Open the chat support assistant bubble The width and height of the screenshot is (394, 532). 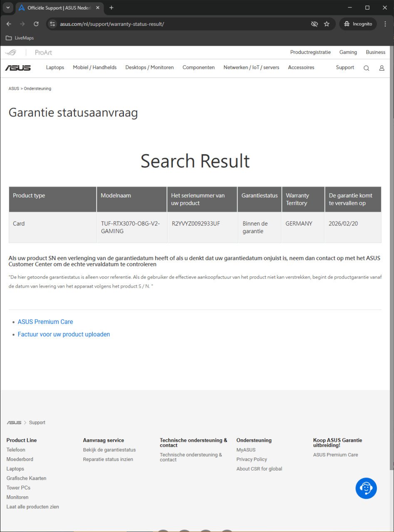coord(366,488)
